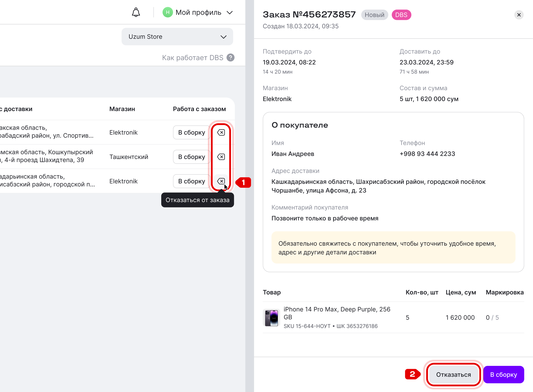
Task: Click В сборку for the Шахрисабзский row
Action: (191, 181)
